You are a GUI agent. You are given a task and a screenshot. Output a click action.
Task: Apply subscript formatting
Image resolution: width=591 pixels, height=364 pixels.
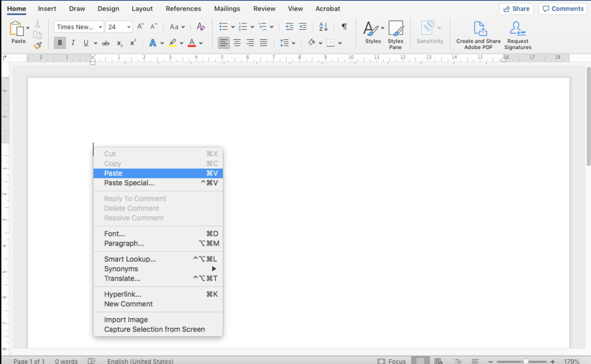(x=120, y=43)
